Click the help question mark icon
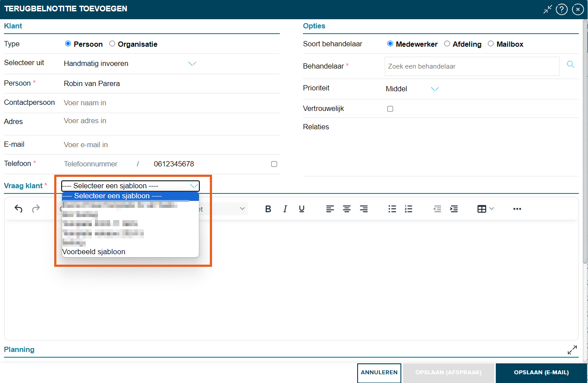The height and width of the screenshot is (383, 588). [562, 9]
